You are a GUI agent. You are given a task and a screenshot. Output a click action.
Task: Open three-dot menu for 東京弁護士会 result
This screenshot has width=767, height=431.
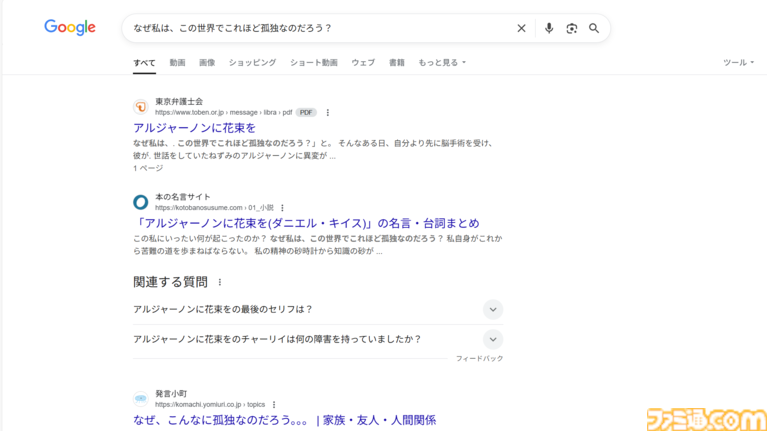[328, 113]
